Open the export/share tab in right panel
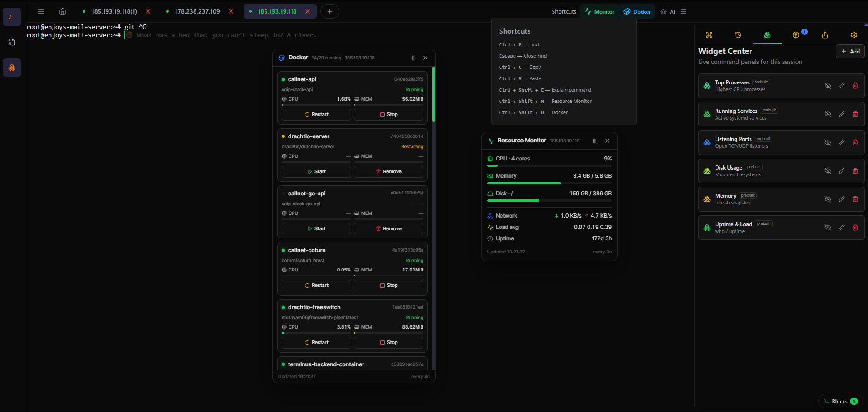 825,35
